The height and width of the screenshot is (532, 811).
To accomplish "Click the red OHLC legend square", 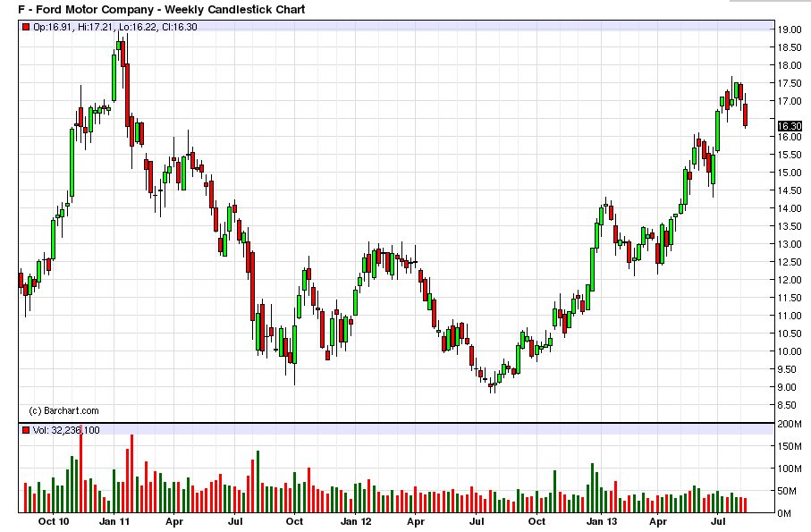I will click(x=26, y=27).
